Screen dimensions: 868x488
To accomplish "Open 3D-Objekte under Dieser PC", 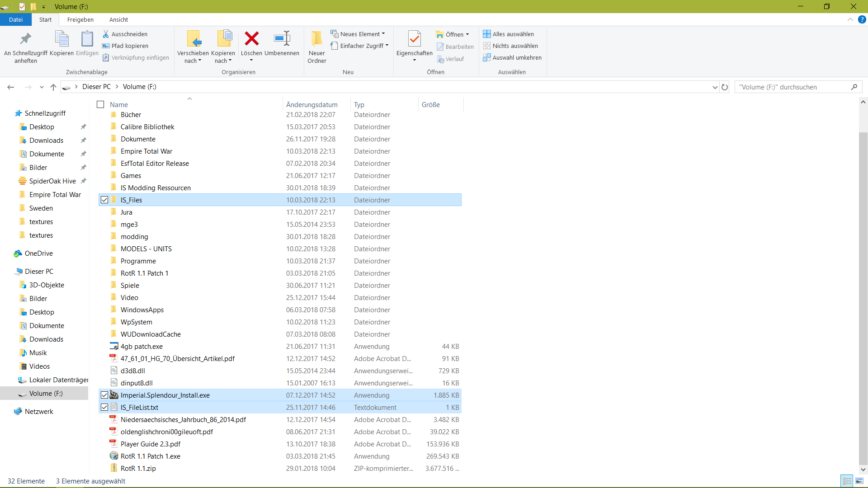I will click(46, 285).
